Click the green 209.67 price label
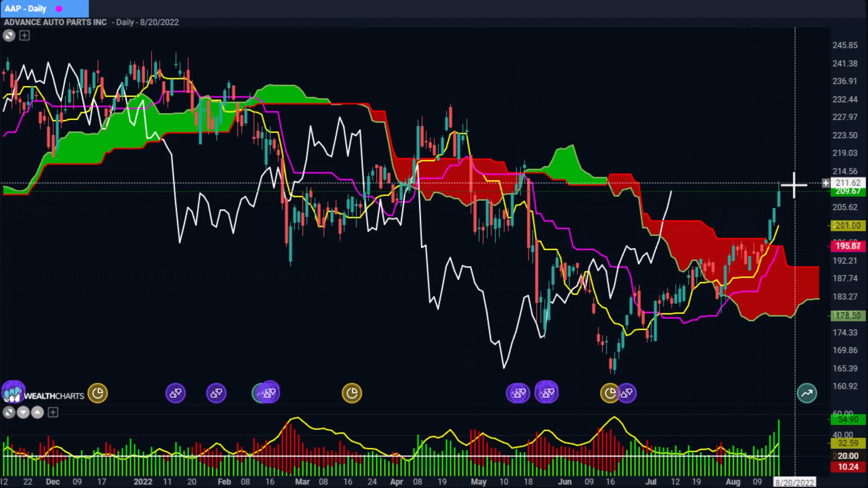 [848, 192]
